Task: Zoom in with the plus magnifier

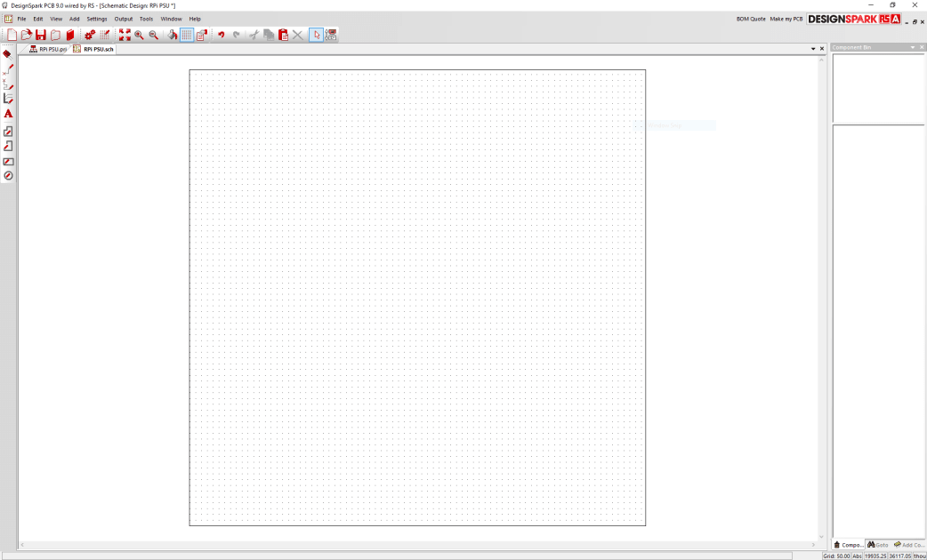Action: [x=139, y=35]
